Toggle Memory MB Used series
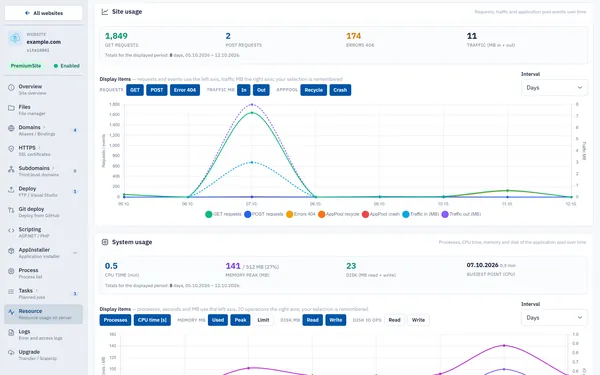Image resolution: width=600 pixels, height=375 pixels. click(x=218, y=320)
